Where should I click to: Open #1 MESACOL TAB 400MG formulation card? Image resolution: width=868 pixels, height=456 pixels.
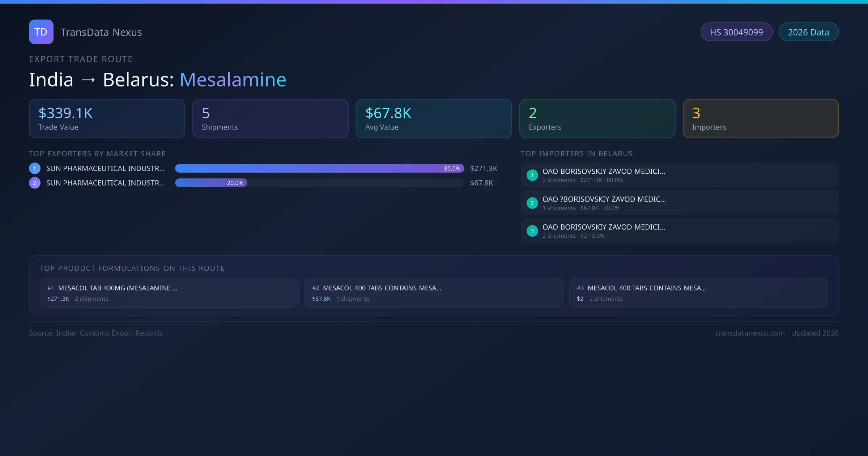click(169, 293)
